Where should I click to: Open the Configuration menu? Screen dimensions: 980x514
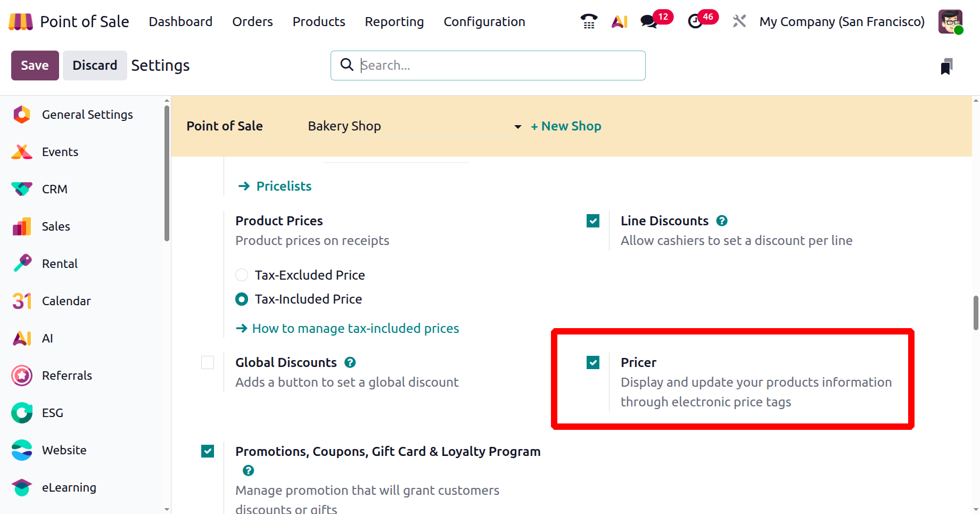click(484, 22)
